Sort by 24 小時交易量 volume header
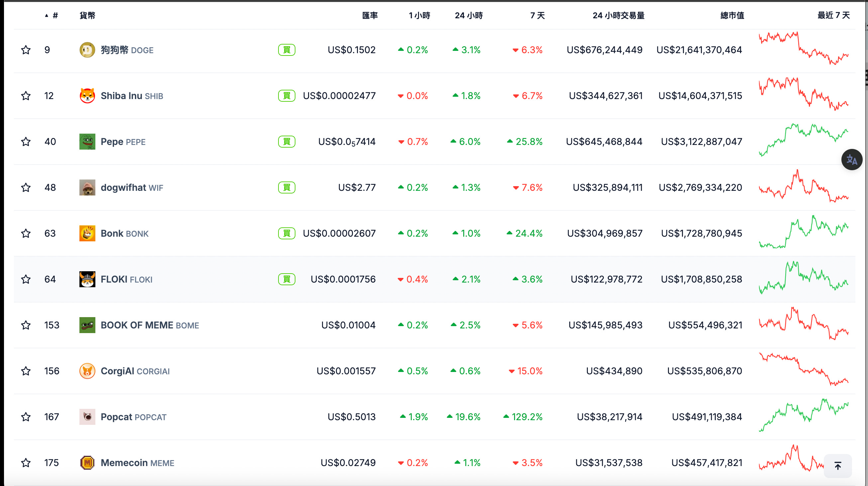The height and width of the screenshot is (486, 868). 618,16
